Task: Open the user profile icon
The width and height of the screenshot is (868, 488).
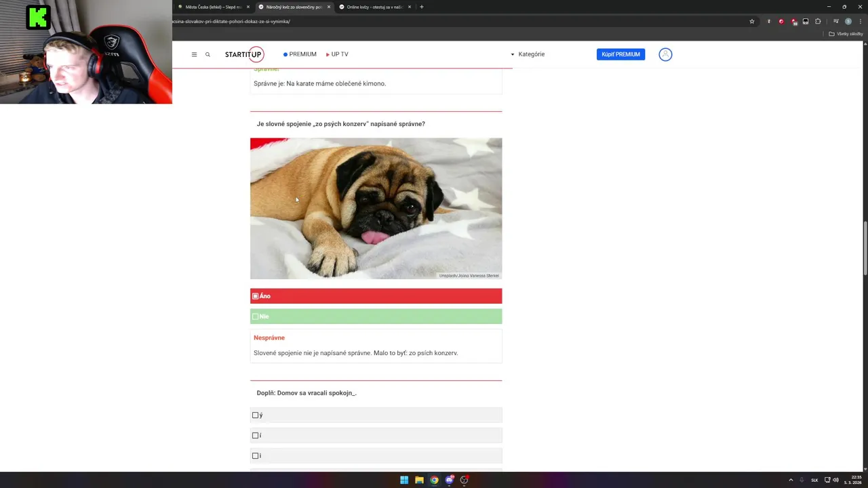Action: click(665, 54)
